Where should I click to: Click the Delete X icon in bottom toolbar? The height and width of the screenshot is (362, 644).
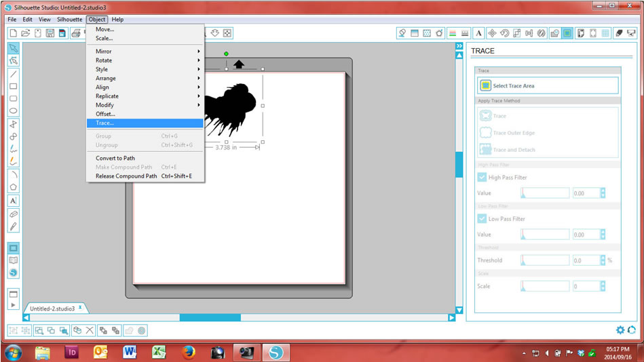click(90, 330)
